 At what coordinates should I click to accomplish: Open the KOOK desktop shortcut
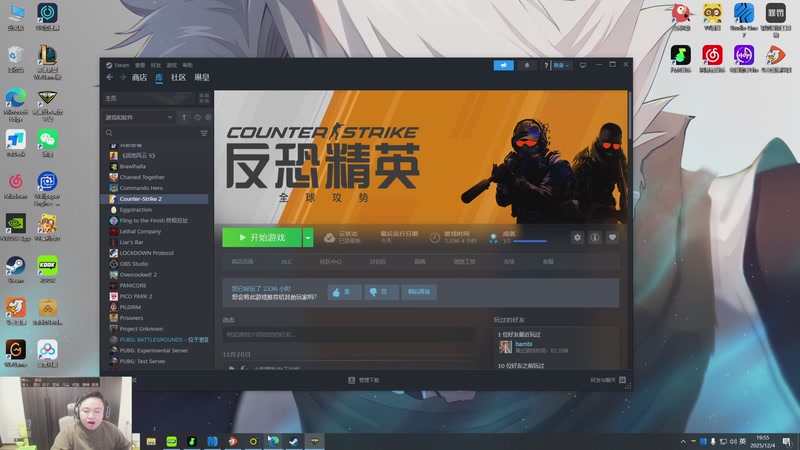(47, 269)
